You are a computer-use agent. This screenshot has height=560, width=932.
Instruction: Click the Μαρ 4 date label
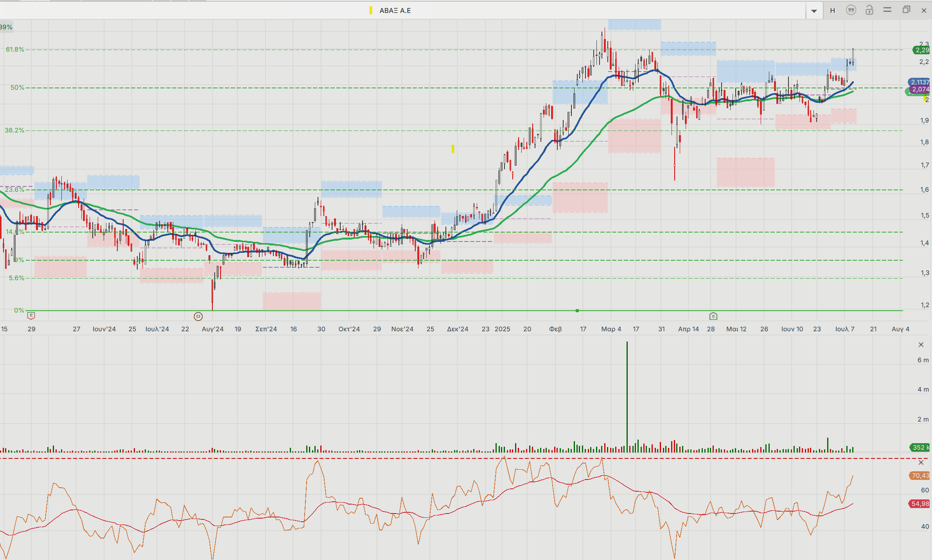click(x=611, y=329)
